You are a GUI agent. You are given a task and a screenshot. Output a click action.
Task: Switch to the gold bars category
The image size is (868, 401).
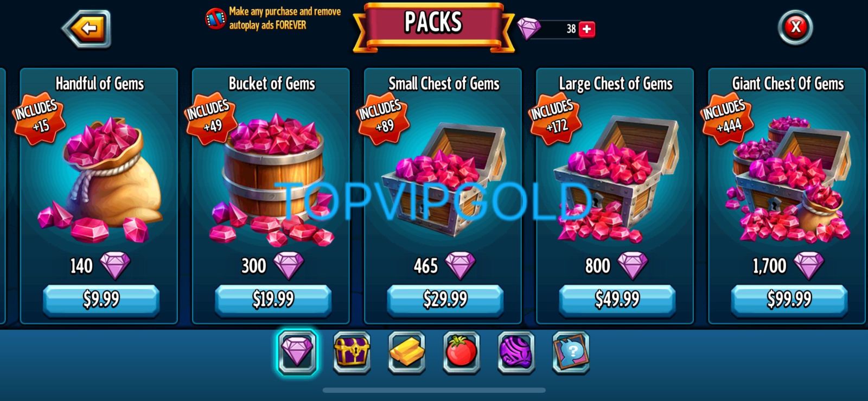click(407, 353)
